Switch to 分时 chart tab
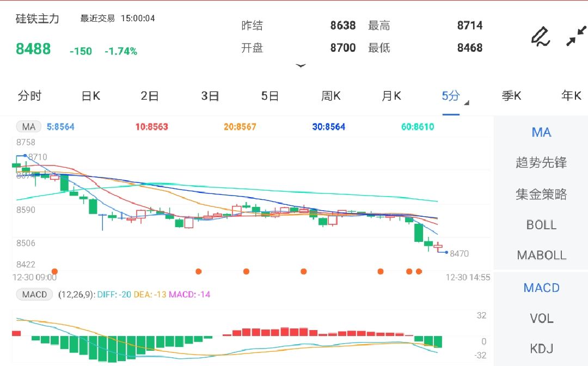The width and height of the screenshot is (588, 366). coord(29,96)
